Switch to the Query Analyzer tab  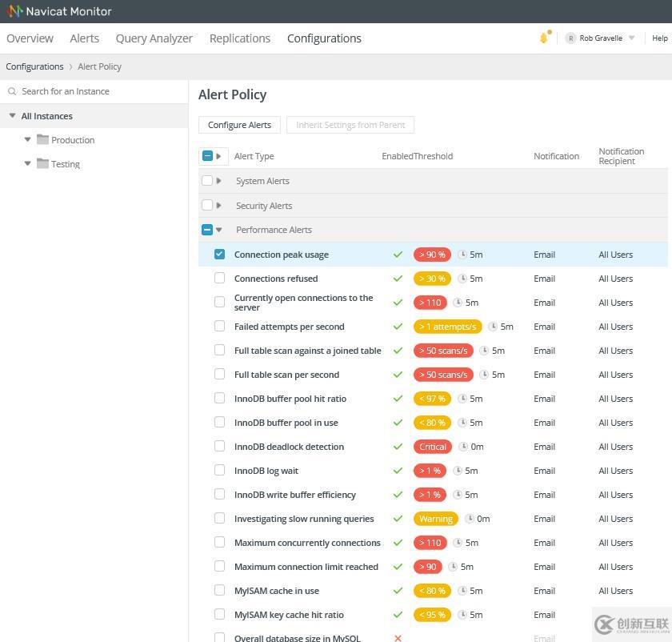[x=154, y=38]
